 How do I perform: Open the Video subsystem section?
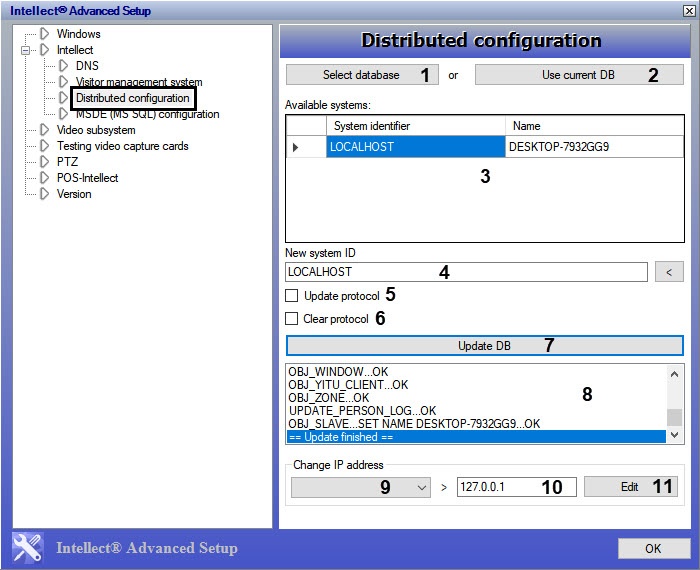click(x=96, y=130)
